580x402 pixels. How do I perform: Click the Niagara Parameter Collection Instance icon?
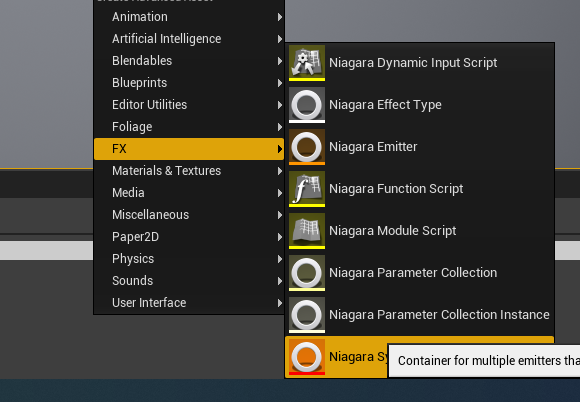307,314
